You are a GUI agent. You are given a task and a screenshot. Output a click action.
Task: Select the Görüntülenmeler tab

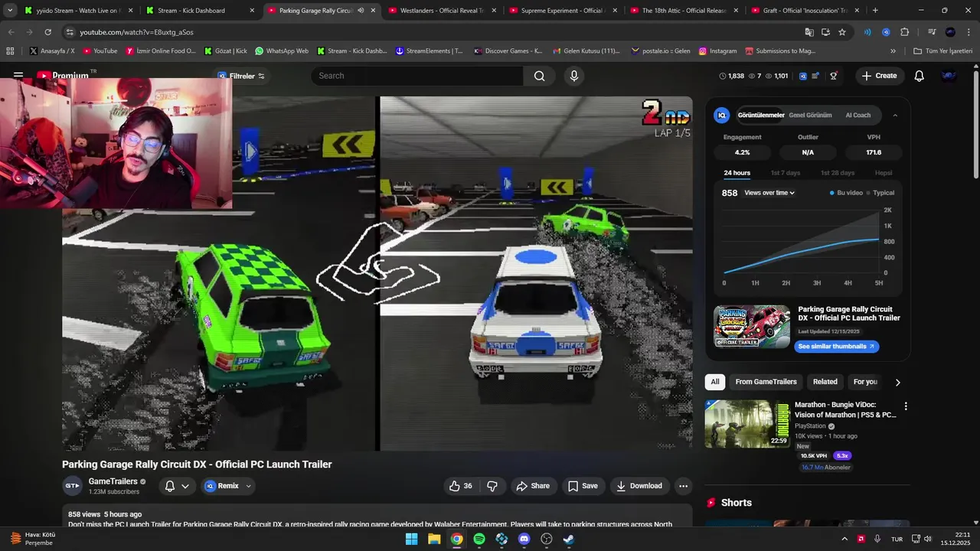tap(760, 116)
